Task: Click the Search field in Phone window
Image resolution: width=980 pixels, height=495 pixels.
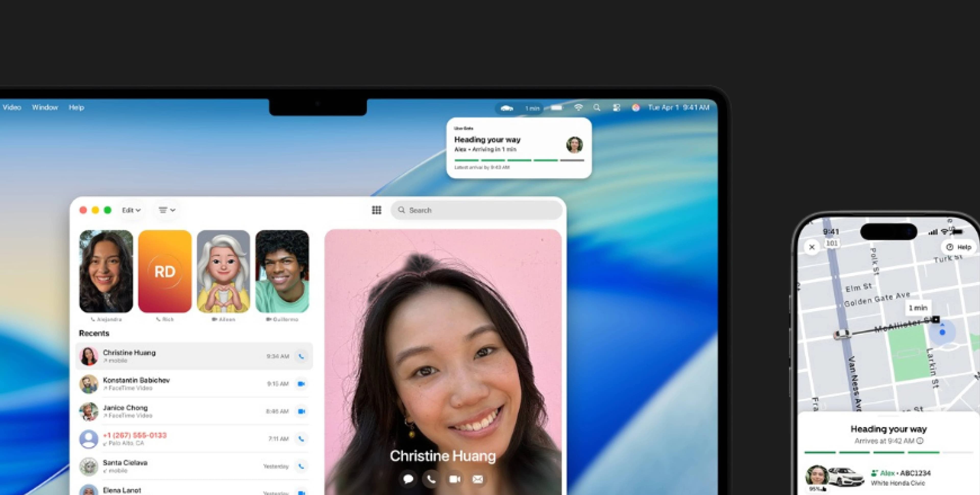Action: coord(476,210)
